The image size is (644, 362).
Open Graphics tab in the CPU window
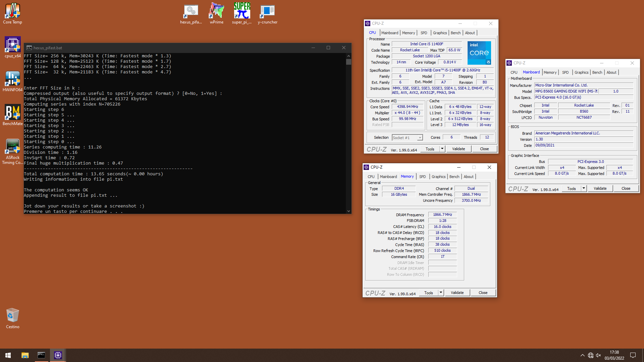[440, 33]
